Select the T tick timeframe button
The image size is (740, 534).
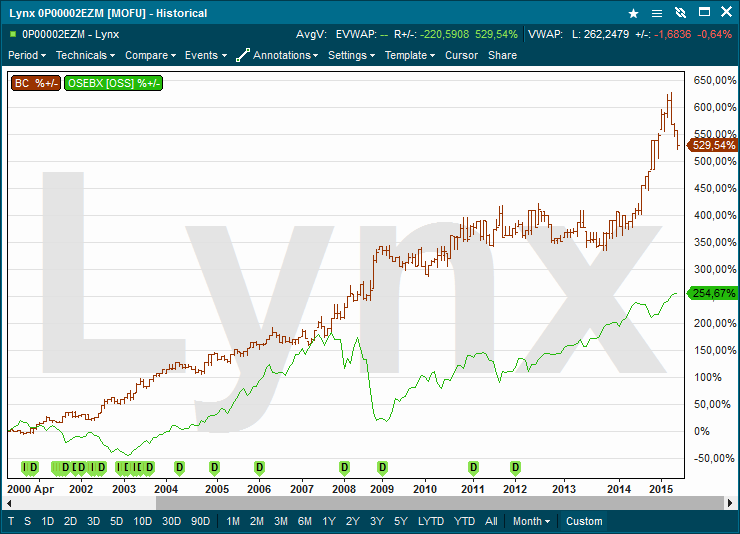click(11, 521)
